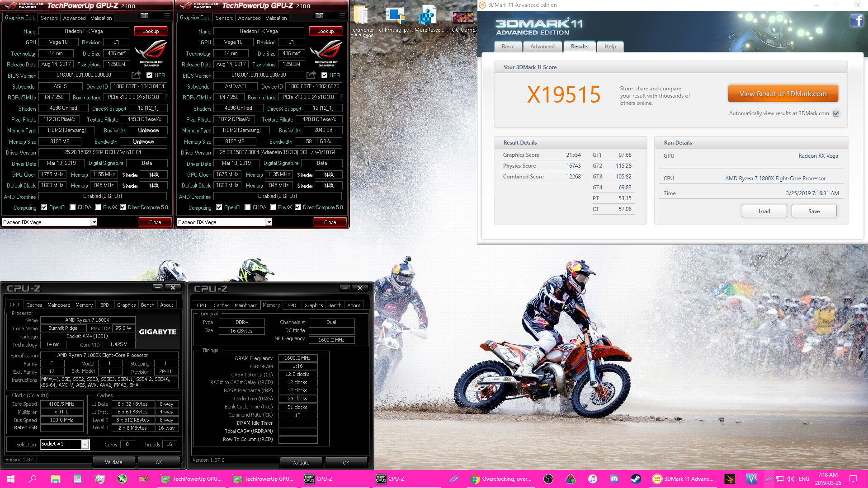Switch to Validation tab in AMD/ATI GPU-Z window
The height and width of the screenshot is (488, 868).
[276, 18]
